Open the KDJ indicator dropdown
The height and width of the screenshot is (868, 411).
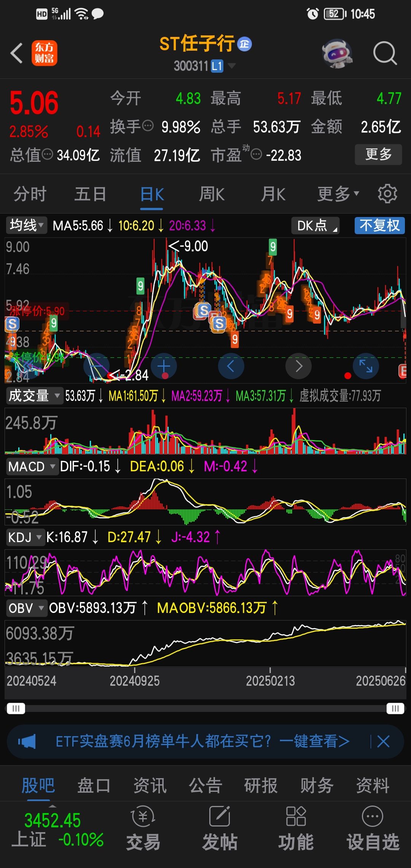point(25,537)
